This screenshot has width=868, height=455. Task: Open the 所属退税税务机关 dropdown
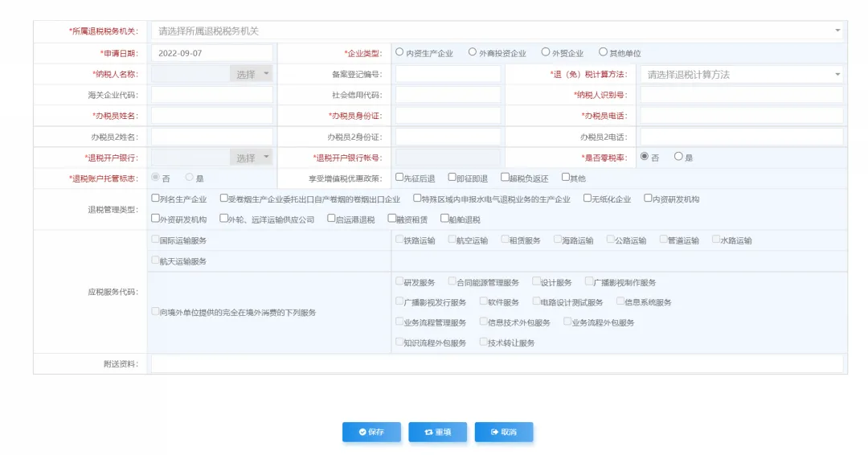(497, 31)
